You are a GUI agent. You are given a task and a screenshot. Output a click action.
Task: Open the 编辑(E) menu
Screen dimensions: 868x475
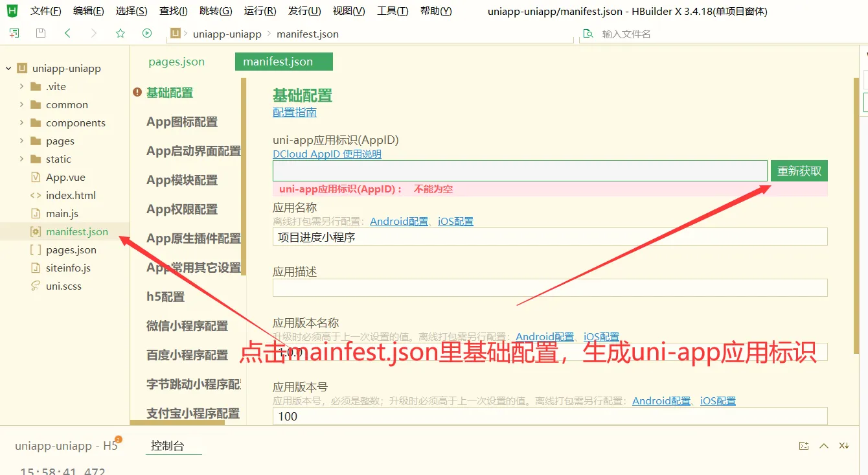(x=89, y=11)
